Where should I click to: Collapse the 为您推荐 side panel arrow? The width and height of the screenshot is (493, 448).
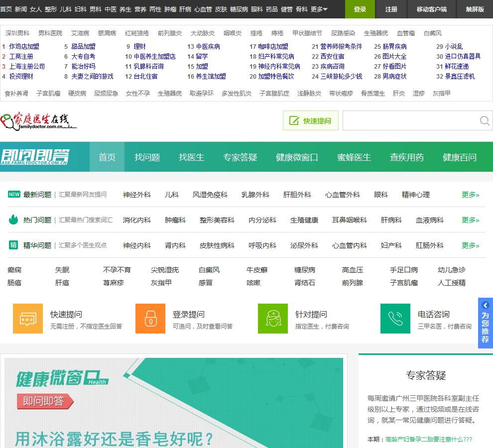(486, 305)
